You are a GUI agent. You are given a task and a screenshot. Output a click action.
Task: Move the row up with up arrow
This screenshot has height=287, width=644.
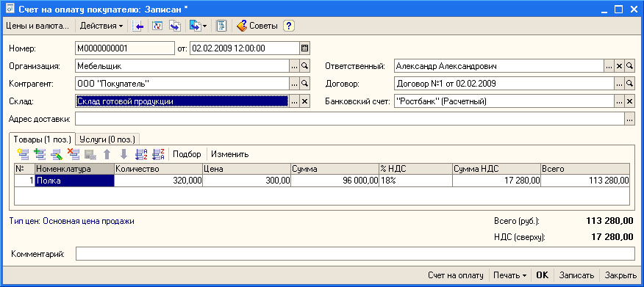107,155
